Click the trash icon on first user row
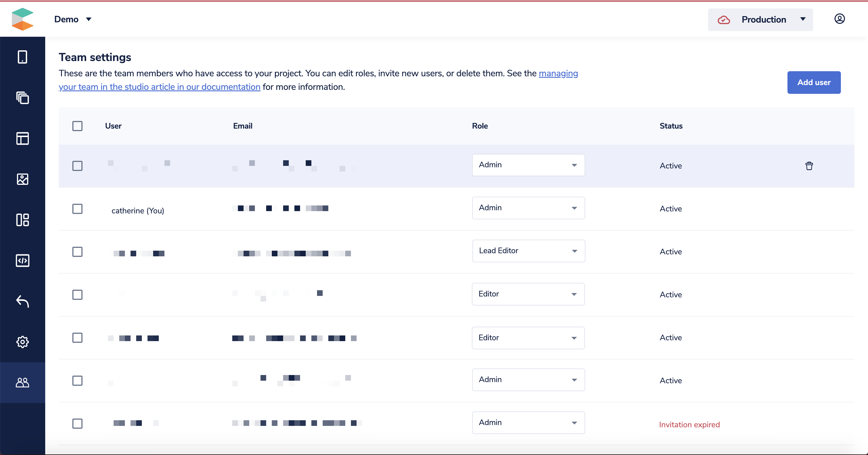This screenshot has width=868, height=455. 809,166
